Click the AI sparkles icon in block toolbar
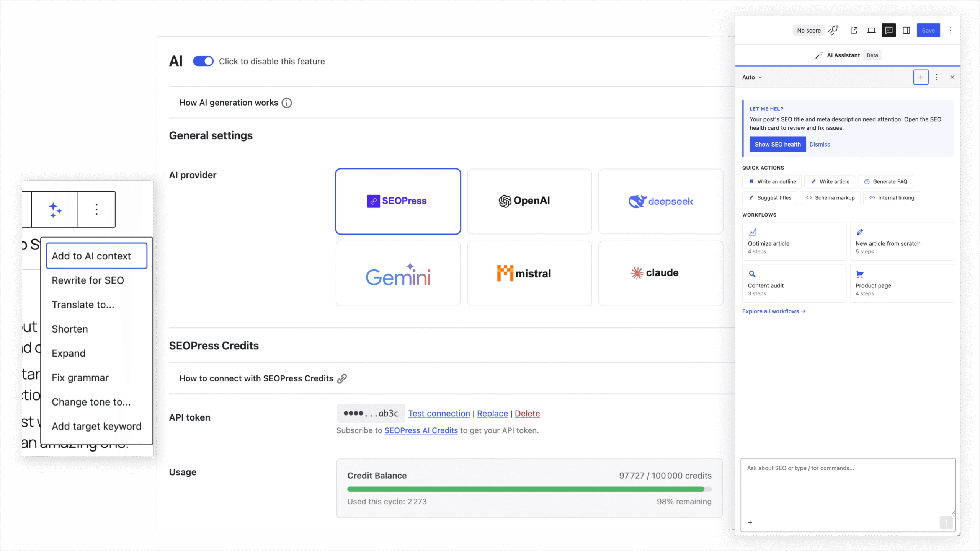Viewport: 980px width, 551px height. coord(55,210)
